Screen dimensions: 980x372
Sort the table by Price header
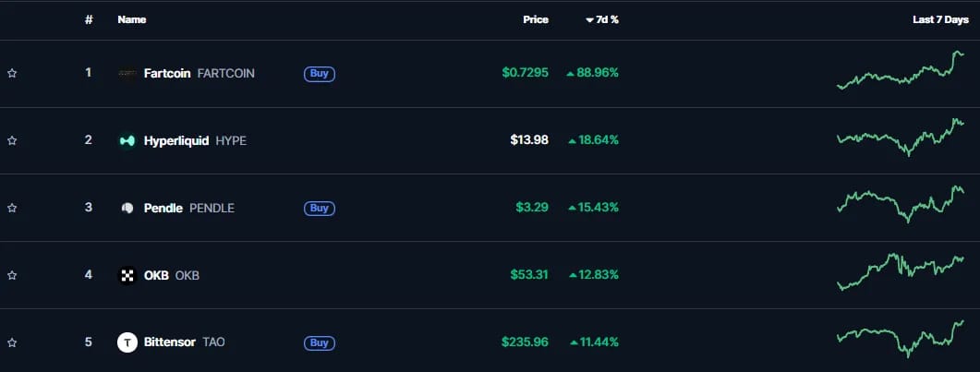pyautogui.click(x=536, y=20)
